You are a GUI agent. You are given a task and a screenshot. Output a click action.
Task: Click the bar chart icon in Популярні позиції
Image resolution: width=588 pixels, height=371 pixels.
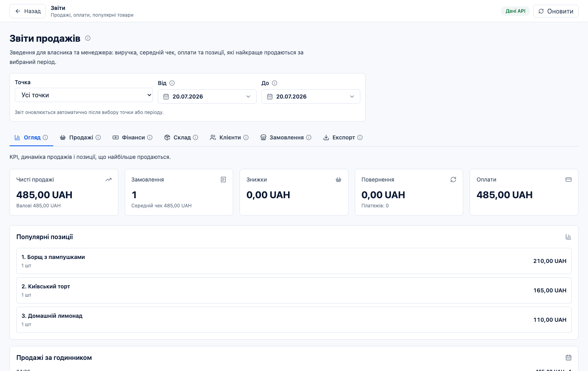point(569,237)
